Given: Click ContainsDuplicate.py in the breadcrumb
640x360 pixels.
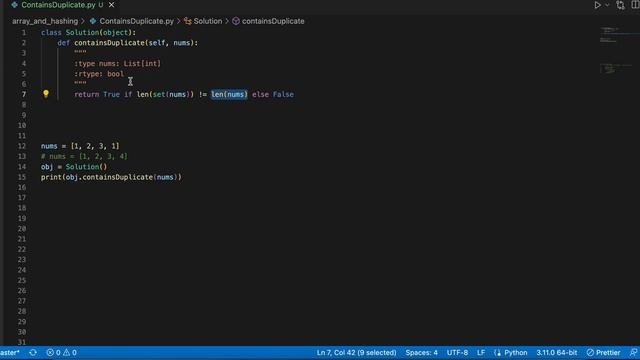Looking at the screenshot, I should click(x=136, y=21).
